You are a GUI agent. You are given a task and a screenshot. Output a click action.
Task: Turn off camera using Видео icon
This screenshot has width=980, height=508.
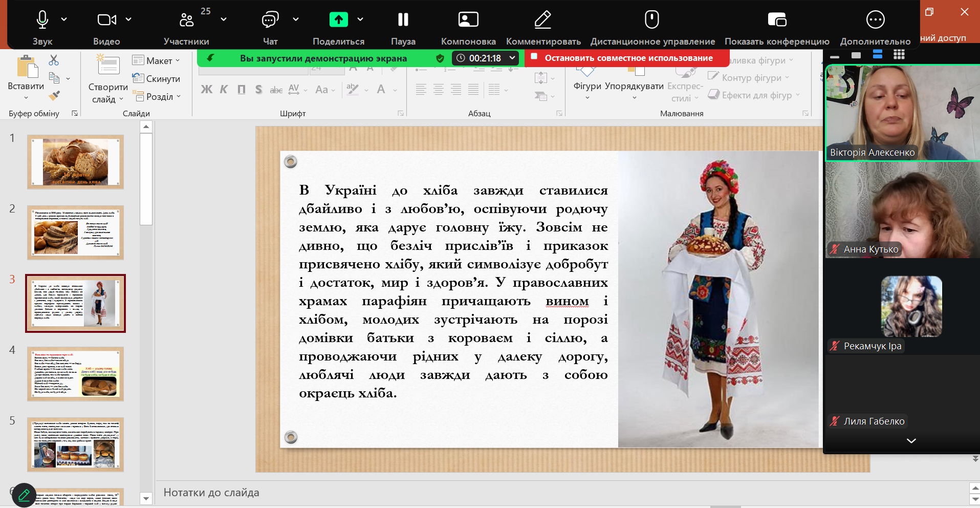pyautogui.click(x=106, y=20)
